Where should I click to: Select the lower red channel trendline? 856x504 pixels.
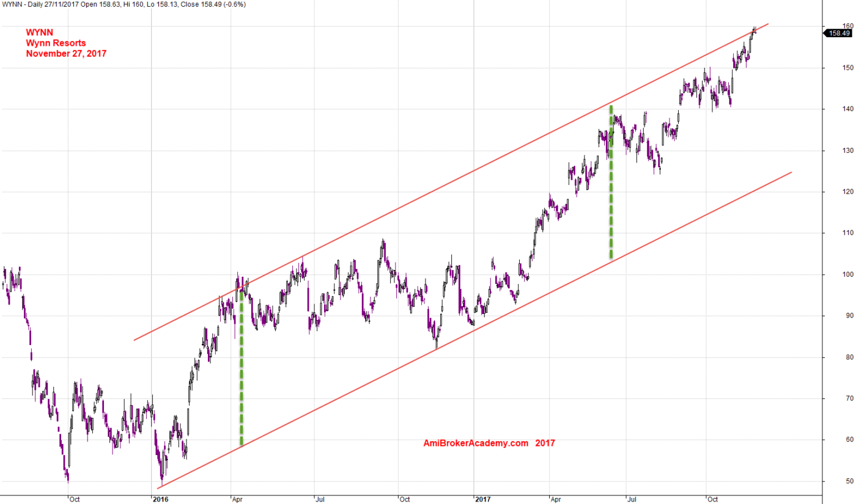475,330
